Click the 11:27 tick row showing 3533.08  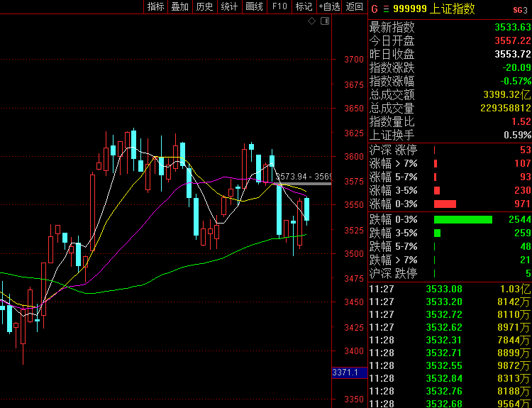coord(450,289)
